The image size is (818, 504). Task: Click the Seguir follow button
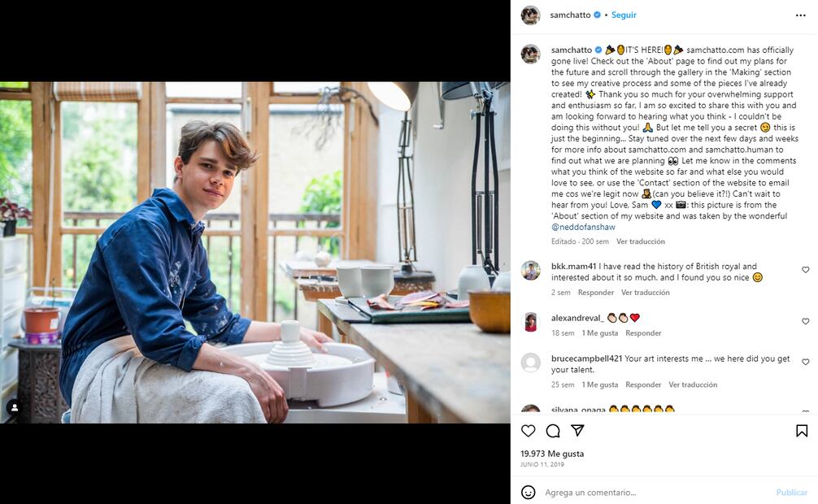pos(624,15)
